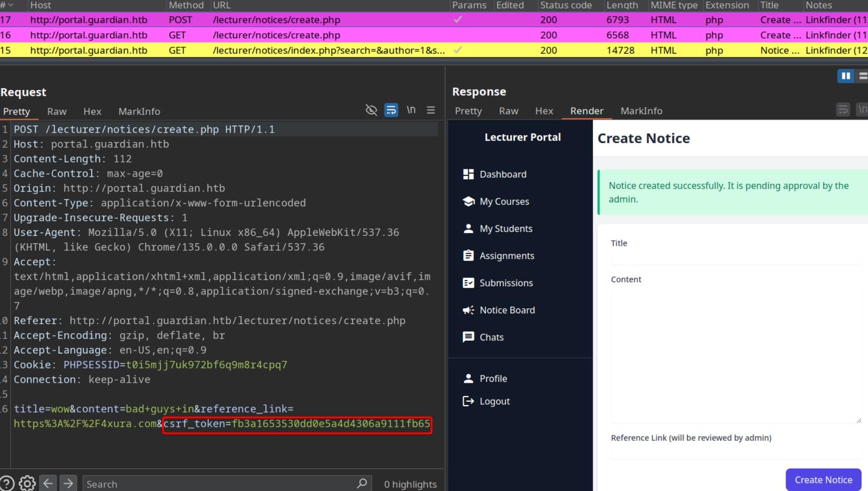Switch Request view to Hex tab
The height and width of the screenshot is (491, 868).
(x=92, y=111)
